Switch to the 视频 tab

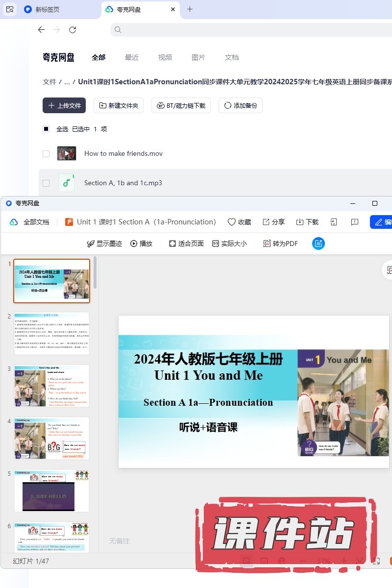[x=165, y=57]
